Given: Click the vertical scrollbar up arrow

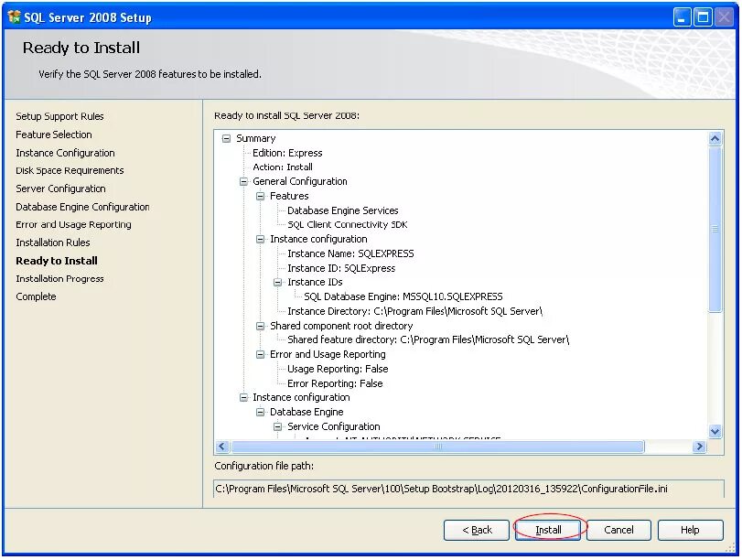Looking at the screenshot, I should (x=715, y=139).
